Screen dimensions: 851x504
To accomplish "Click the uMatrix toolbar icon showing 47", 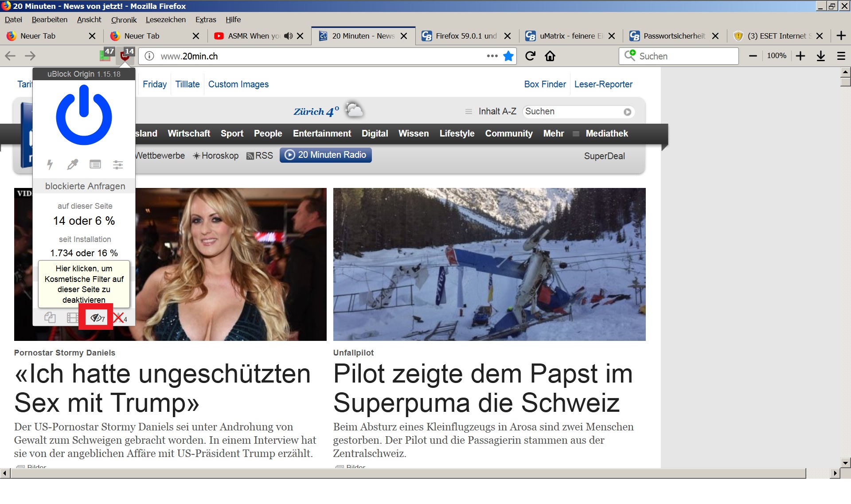I will tap(106, 55).
